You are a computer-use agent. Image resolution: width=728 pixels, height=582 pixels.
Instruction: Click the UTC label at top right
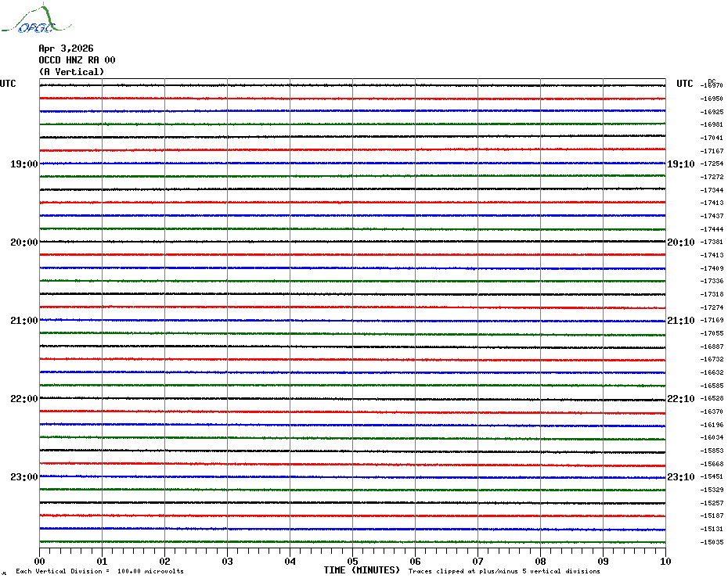(x=685, y=84)
